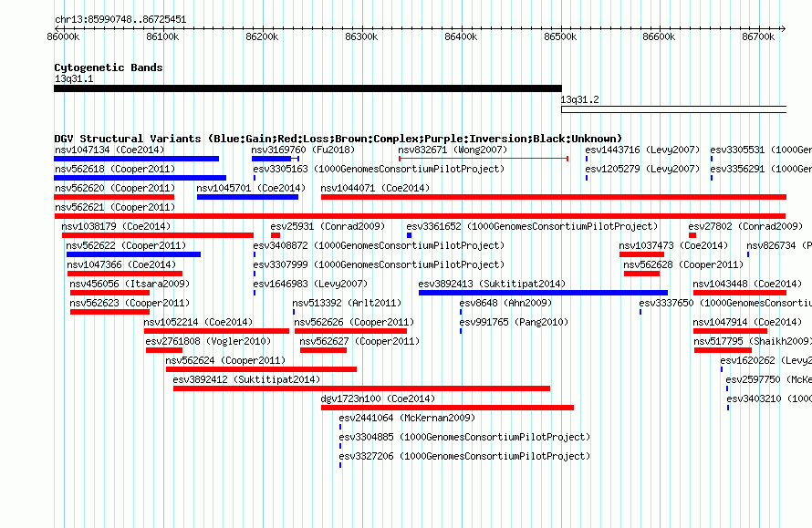Click the nsv3169760 (Fu2018) label
Screen dimensions: 812x528
coord(303,150)
